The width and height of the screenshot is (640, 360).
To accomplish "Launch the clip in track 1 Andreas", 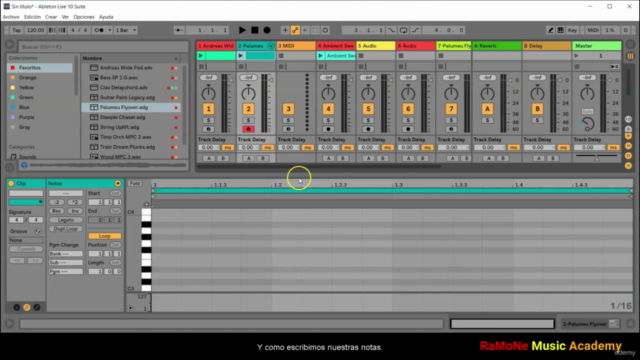I will point(201,56).
